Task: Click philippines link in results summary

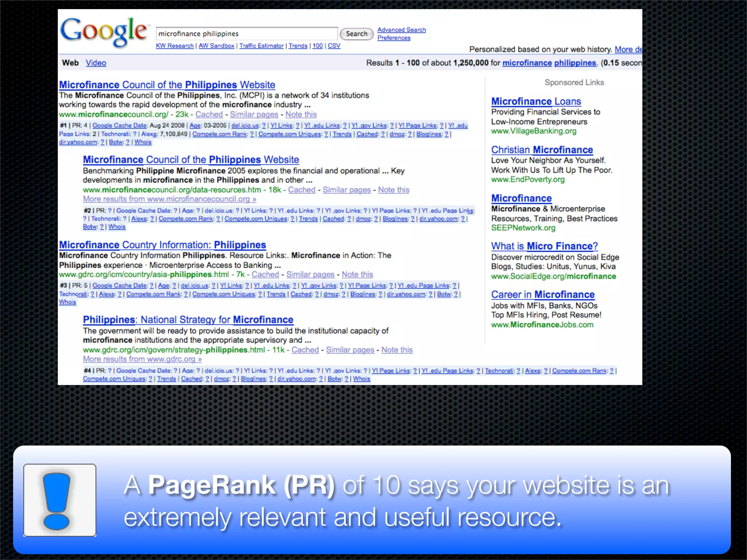Action: 575,63
